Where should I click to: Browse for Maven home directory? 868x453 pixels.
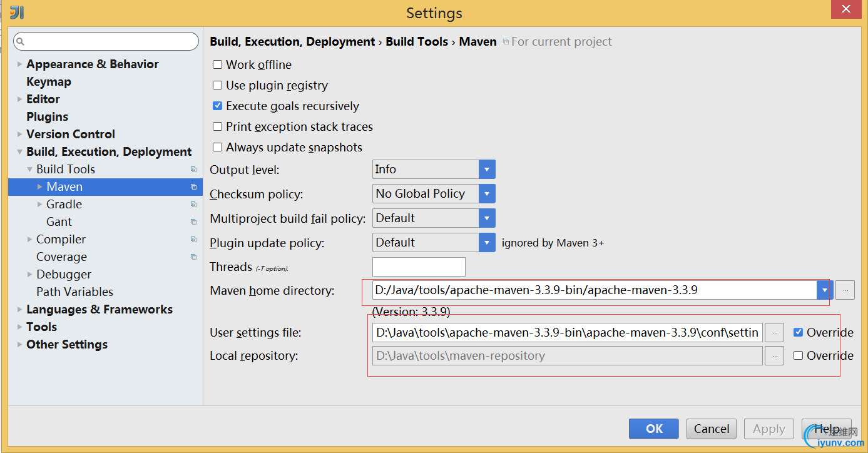point(844,290)
